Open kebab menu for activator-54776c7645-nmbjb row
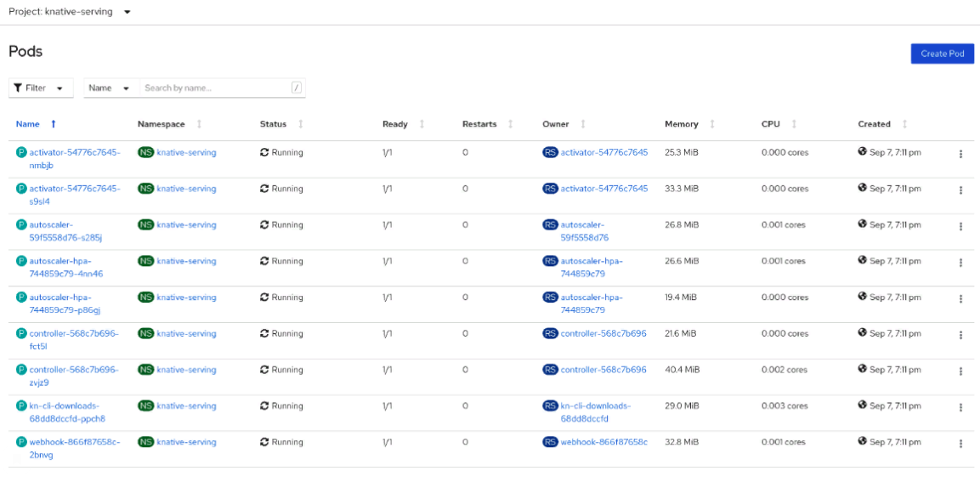The width and height of the screenshot is (980, 482). tap(960, 154)
